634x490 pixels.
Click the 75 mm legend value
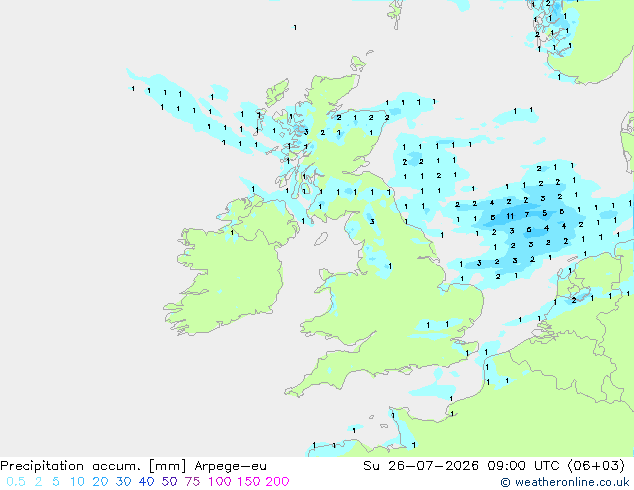(192, 482)
